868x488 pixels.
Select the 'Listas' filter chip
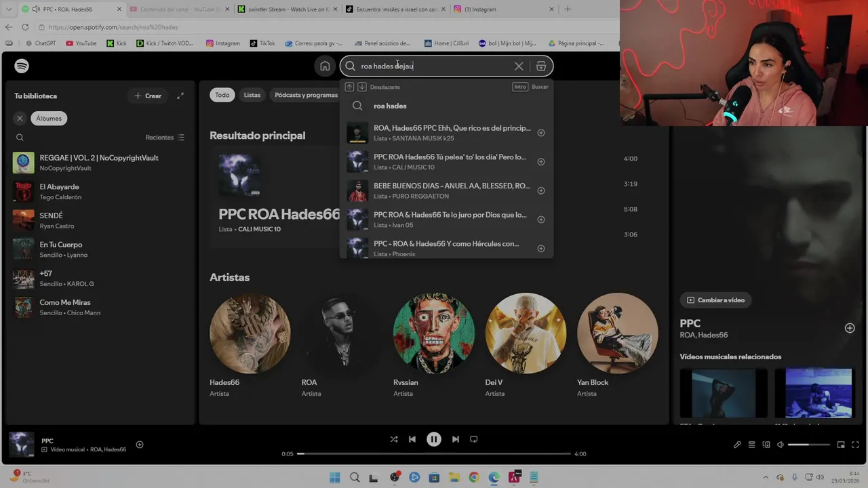click(x=252, y=95)
